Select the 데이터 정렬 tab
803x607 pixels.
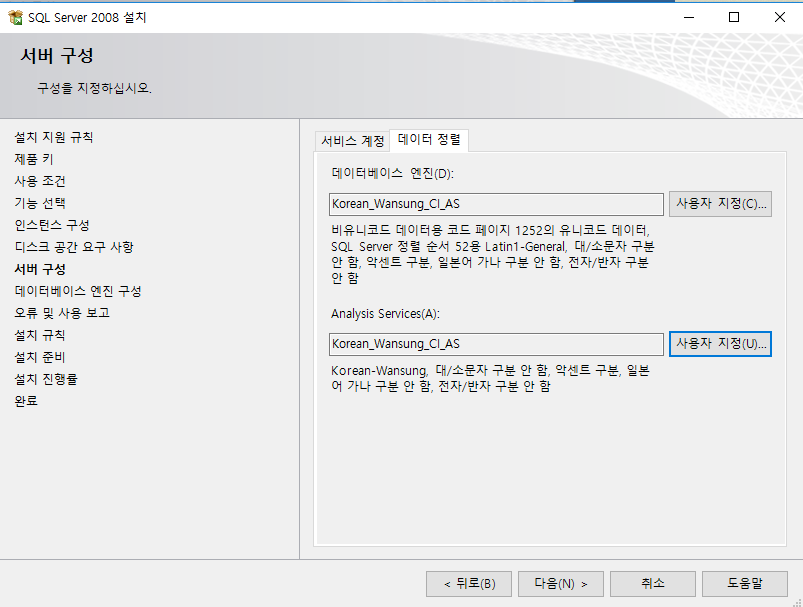coord(429,140)
